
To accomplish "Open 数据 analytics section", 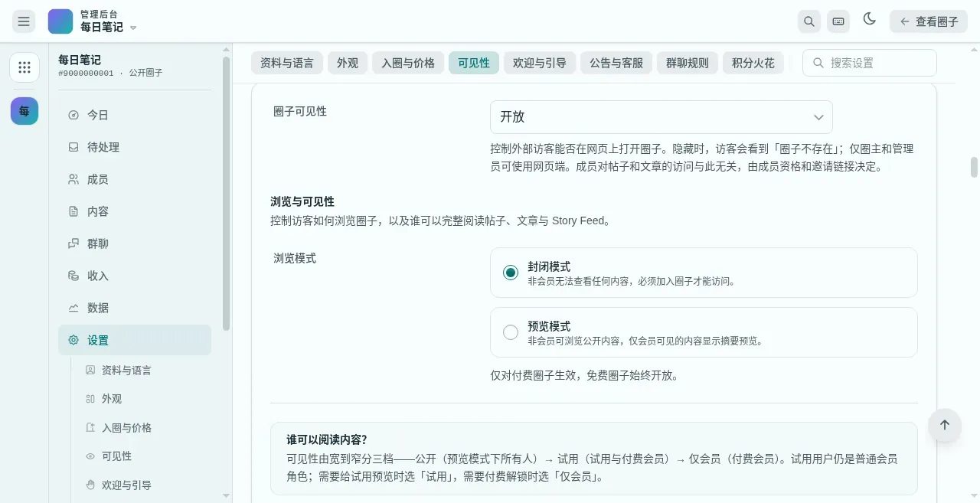I will coord(135,308).
